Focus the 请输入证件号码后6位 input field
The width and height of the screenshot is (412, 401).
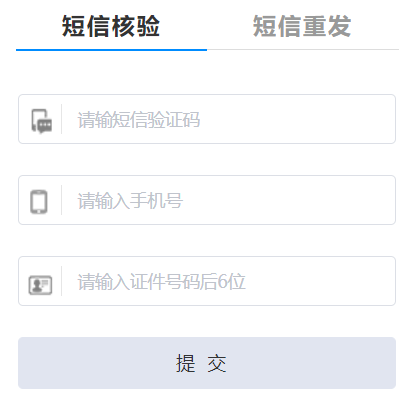coord(207,281)
